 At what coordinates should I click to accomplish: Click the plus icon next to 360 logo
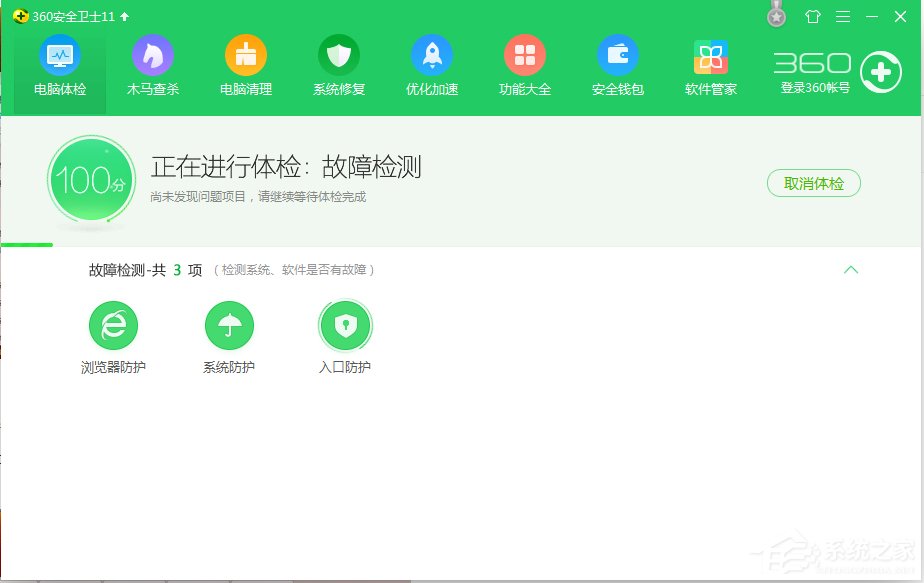pyautogui.click(x=880, y=72)
